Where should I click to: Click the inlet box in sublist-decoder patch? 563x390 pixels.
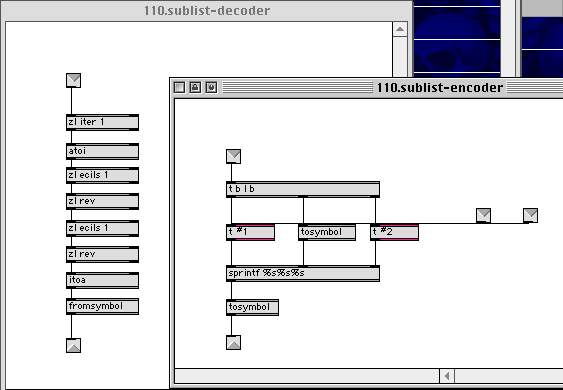(74, 80)
